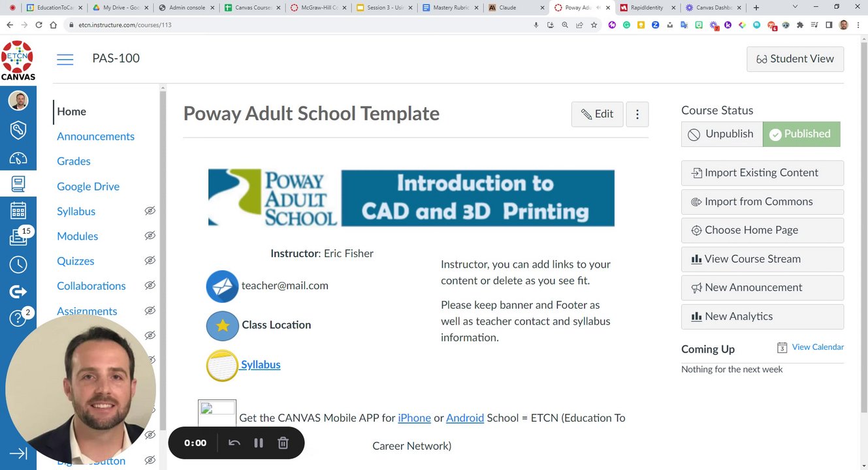Toggle the eye icon beside Syllabus
868x470 pixels.
point(150,211)
